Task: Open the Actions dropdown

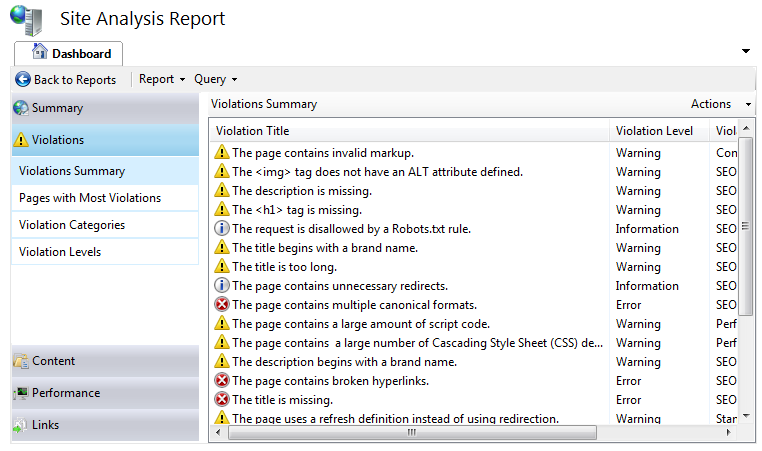Action: pos(721,104)
